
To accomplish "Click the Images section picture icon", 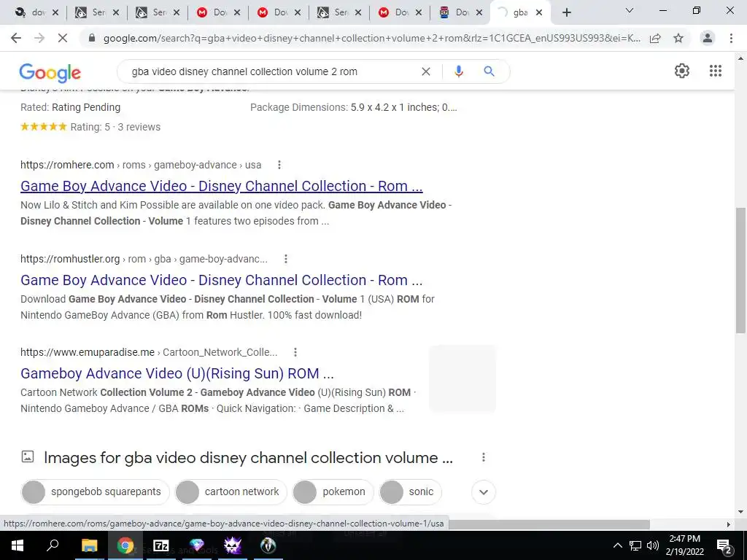I will pos(28,456).
